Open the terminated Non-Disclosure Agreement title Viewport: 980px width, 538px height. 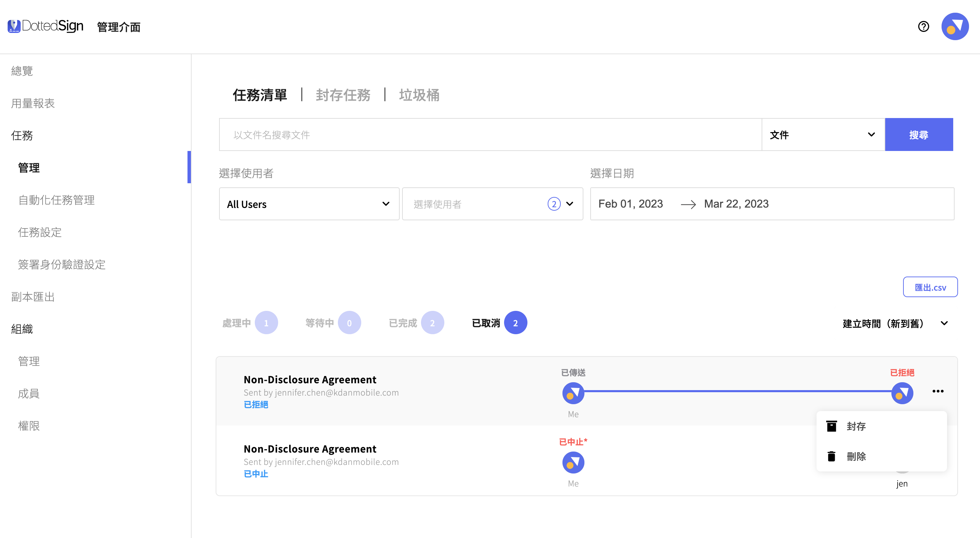pyautogui.click(x=310, y=449)
